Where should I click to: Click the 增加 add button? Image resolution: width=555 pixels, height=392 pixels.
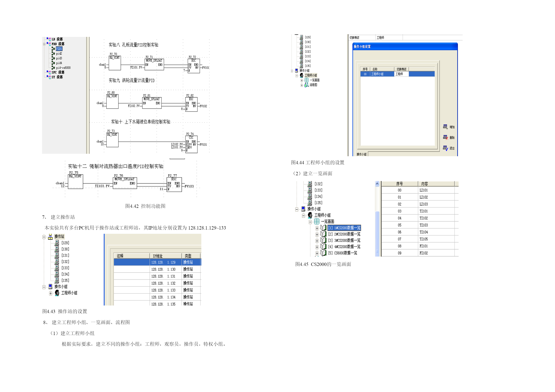(449, 127)
